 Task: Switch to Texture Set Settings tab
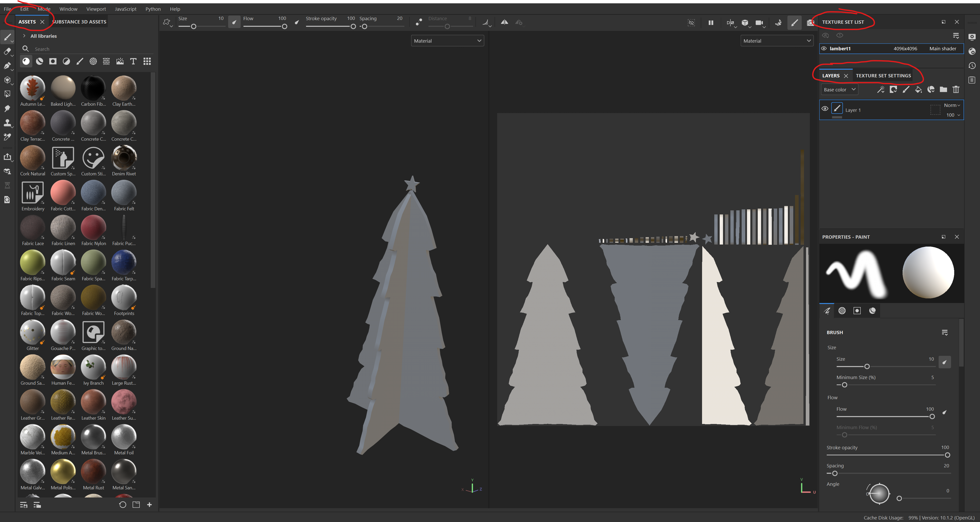tap(883, 76)
